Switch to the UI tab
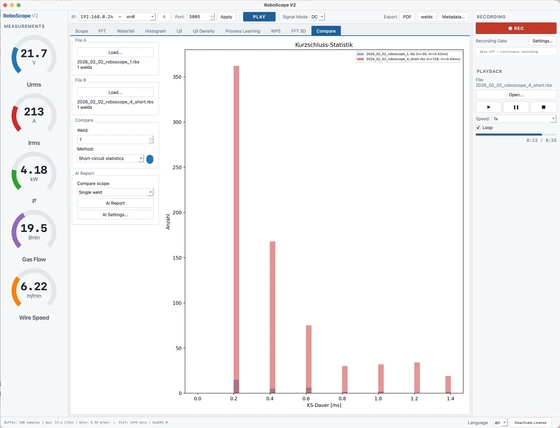The width and height of the screenshot is (560, 428). 179,31
